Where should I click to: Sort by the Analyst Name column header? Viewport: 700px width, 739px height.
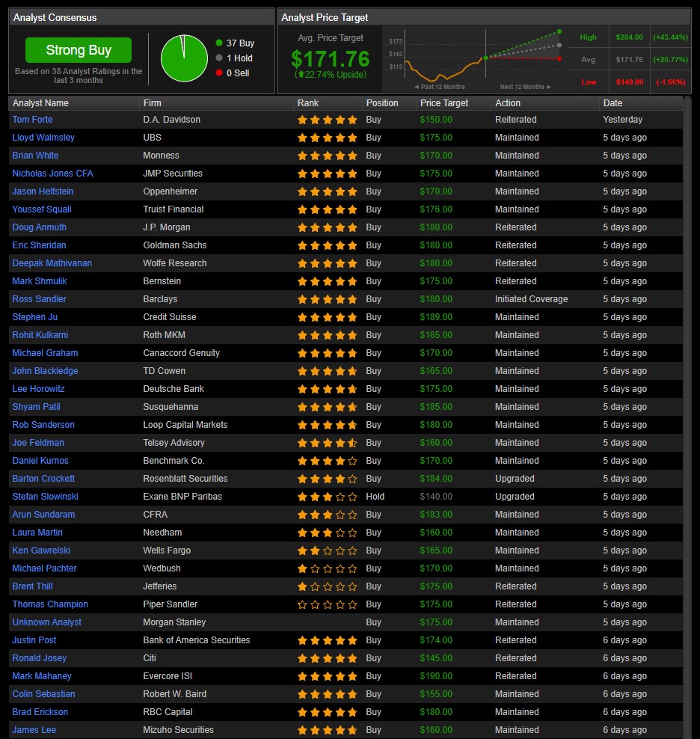pyautogui.click(x=40, y=102)
